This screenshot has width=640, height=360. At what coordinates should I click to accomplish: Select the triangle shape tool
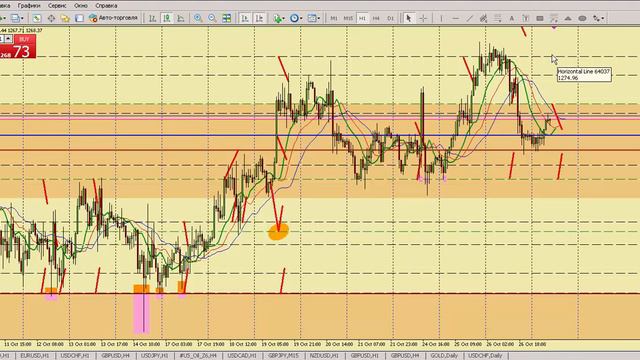(568, 18)
